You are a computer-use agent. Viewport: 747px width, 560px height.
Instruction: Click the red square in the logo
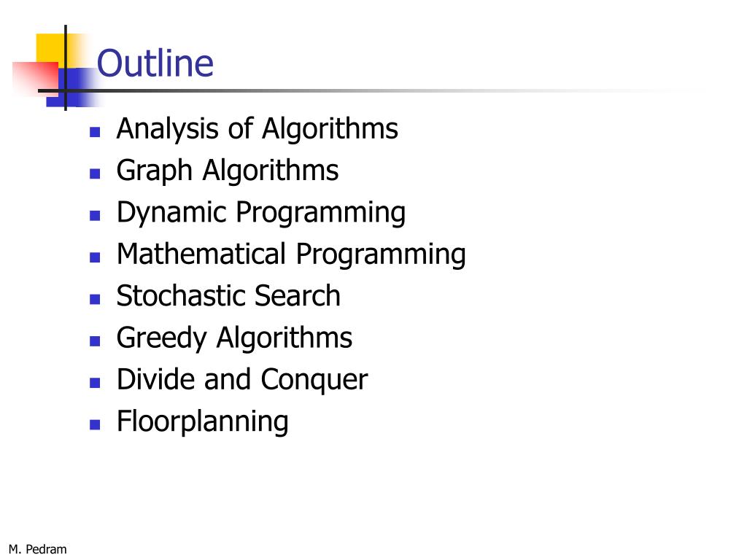point(35,76)
